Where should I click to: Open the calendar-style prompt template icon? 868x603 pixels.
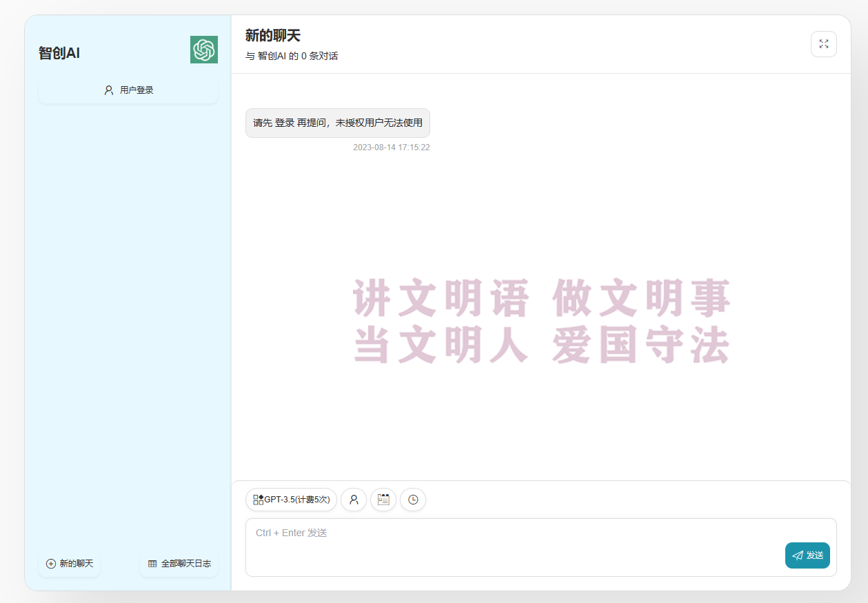[x=383, y=500]
